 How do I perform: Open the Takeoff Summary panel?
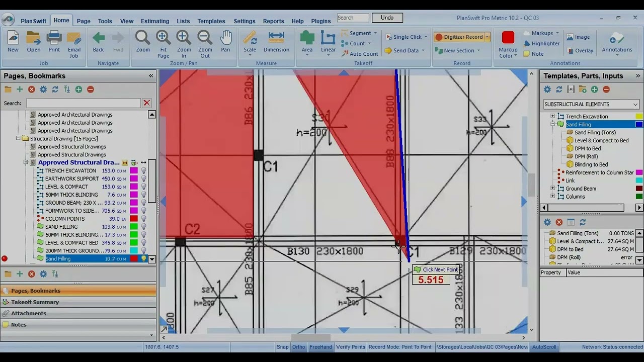coord(78,302)
